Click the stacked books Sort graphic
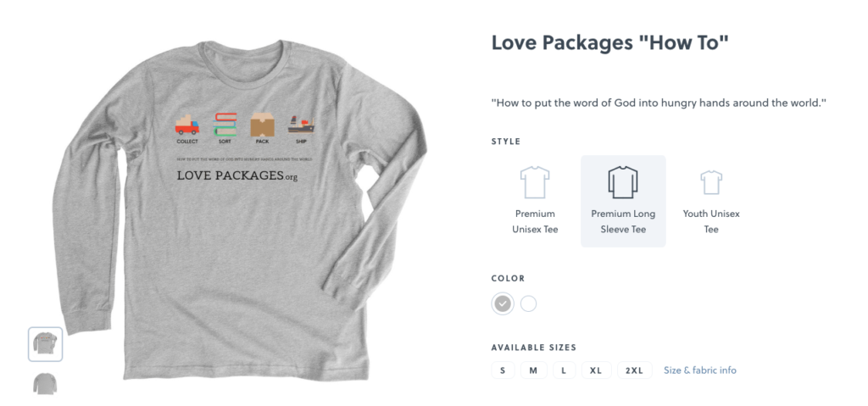Screen dimensions: 868x406 [x=225, y=125]
